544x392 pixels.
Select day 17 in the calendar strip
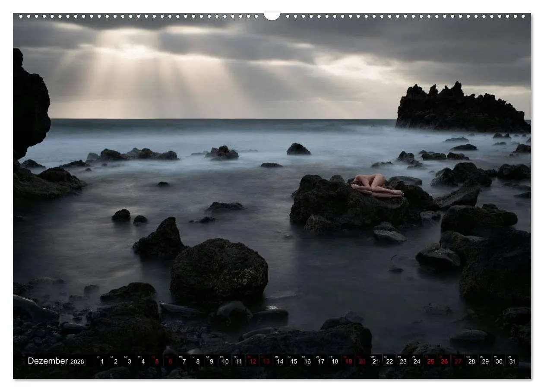321,361
